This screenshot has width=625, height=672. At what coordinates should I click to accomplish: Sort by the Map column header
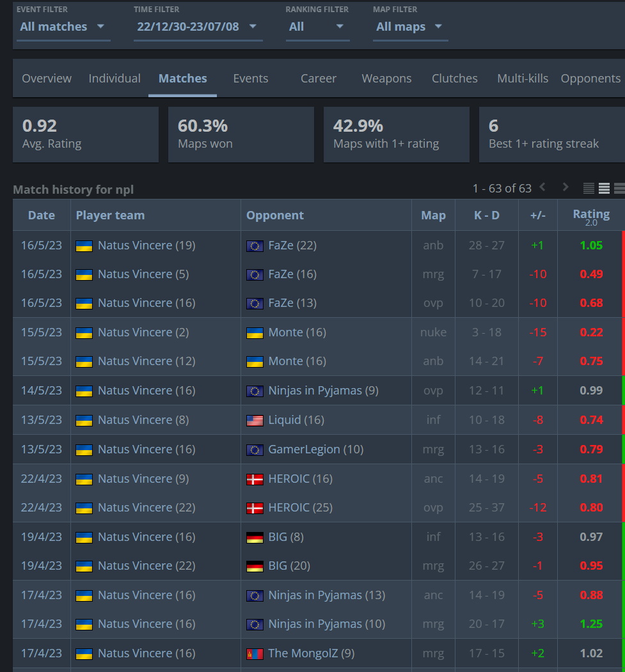tap(433, 215)
